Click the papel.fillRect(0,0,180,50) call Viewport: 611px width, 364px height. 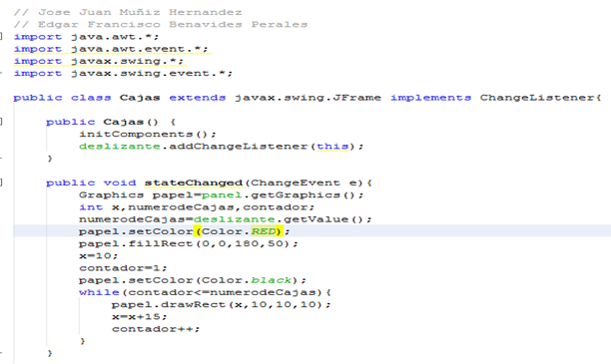click(189, 243)
